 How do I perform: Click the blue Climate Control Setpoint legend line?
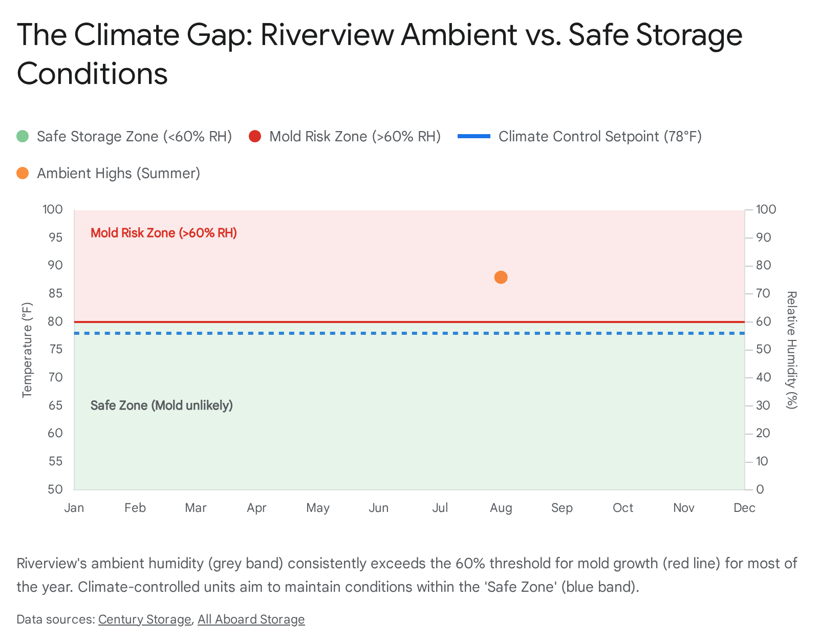pos(473,137)
